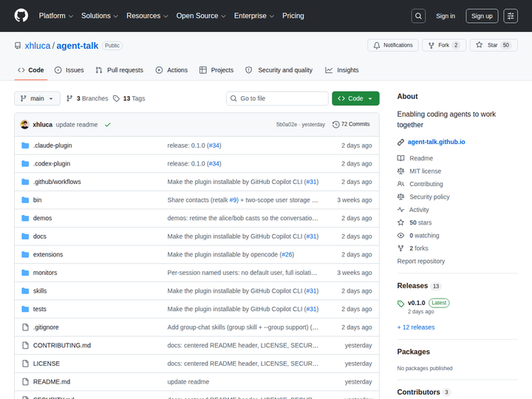Open the green Code dropdown button
This screenshot has width=532, height=399.
pyautogui.click(x=355, y=98)
